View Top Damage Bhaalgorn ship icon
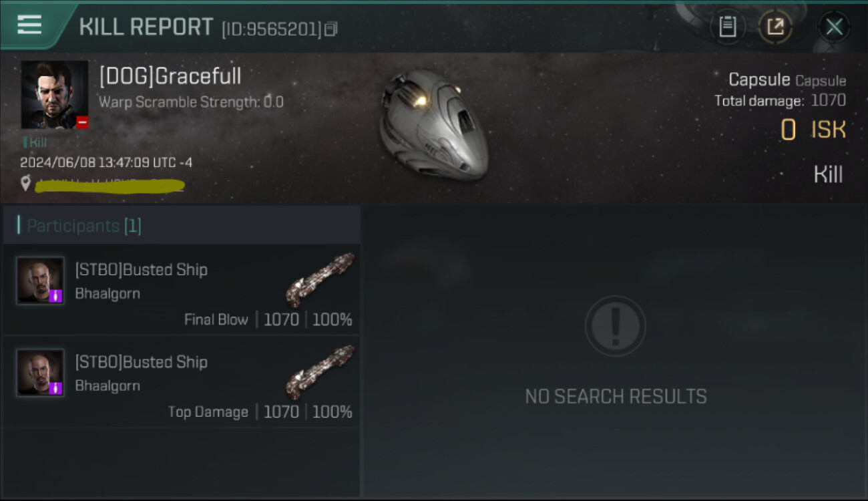 tap(320, 371)
